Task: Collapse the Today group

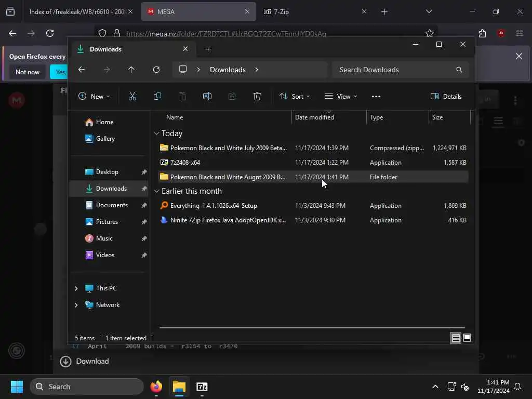Action: (156, 134)
